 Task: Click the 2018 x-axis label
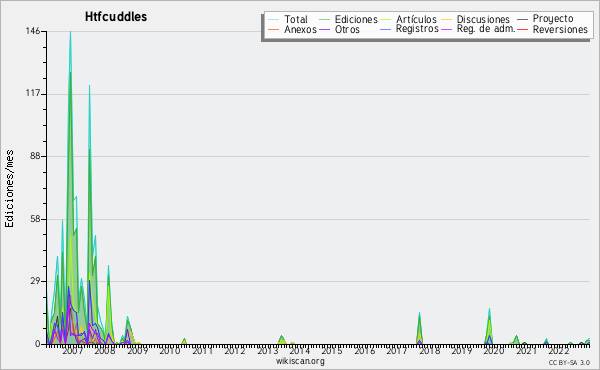coord(429,350)
